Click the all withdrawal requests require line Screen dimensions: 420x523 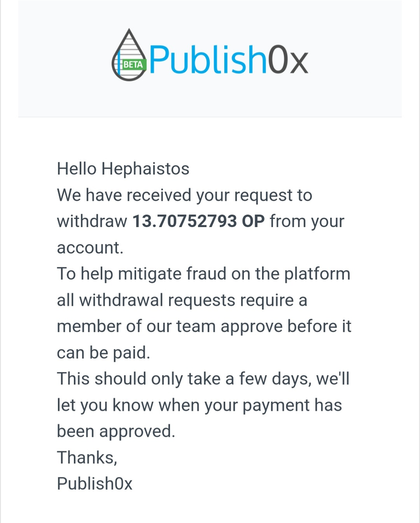point(182,300)
